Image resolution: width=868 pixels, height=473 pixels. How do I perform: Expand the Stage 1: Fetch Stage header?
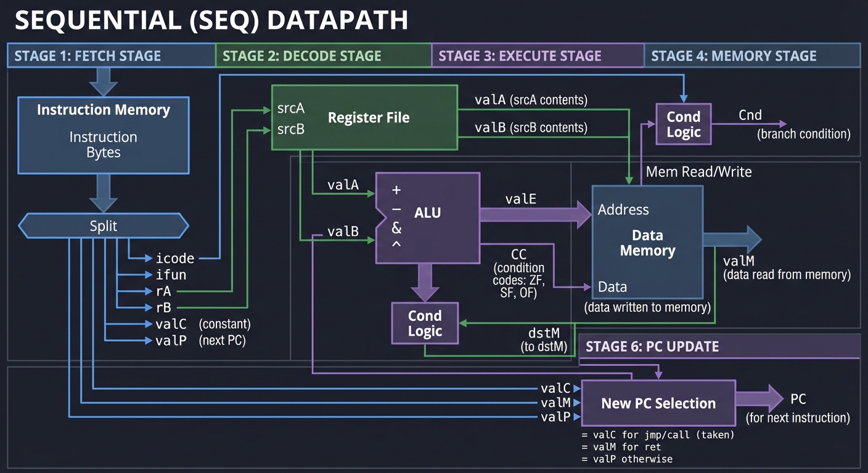111,55
